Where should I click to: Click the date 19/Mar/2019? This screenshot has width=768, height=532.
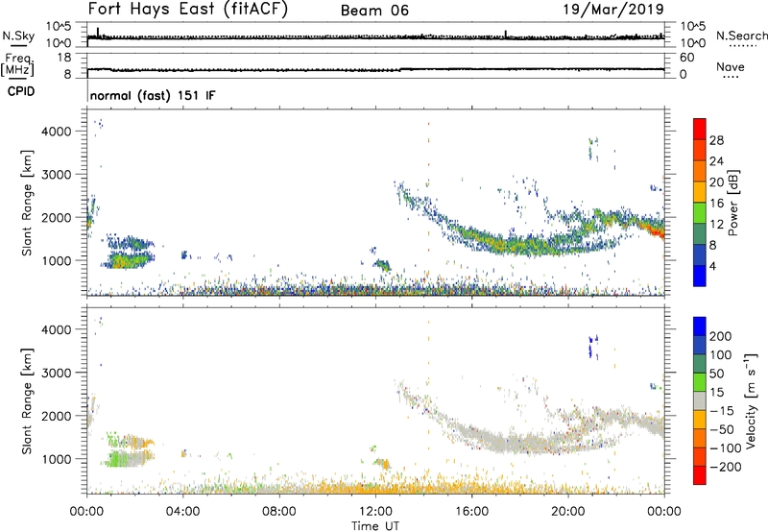pyautogui.click(x=613, y=10)
